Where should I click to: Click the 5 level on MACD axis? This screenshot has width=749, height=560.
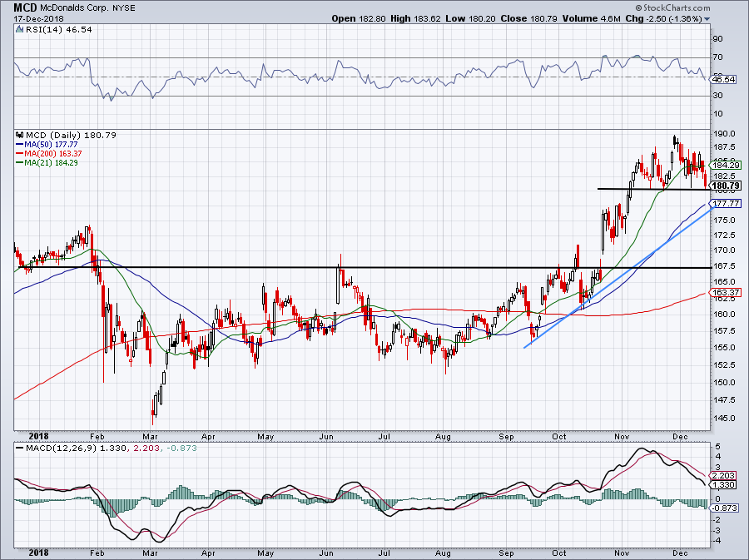tap(718, 447)
